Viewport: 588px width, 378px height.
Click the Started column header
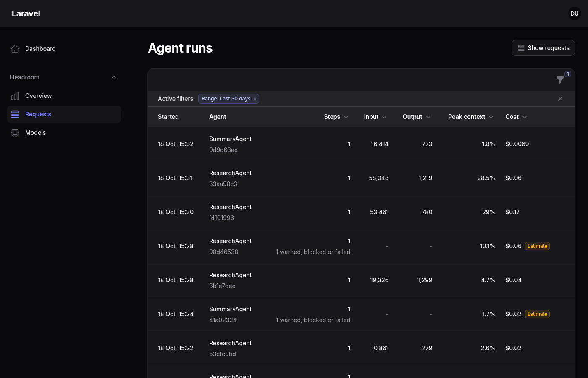168,117
